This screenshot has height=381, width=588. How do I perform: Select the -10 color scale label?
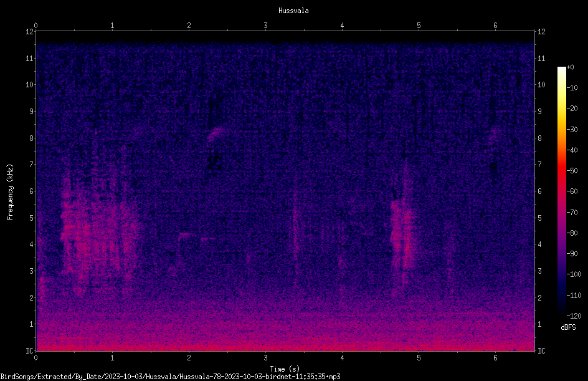pyautogui.click(x=572, y=88)
